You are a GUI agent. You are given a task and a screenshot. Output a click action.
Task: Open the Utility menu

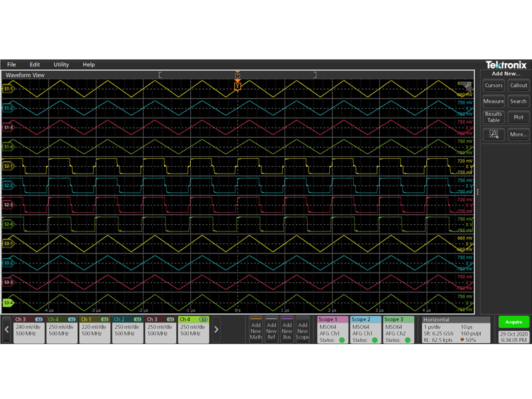(61, 65)
